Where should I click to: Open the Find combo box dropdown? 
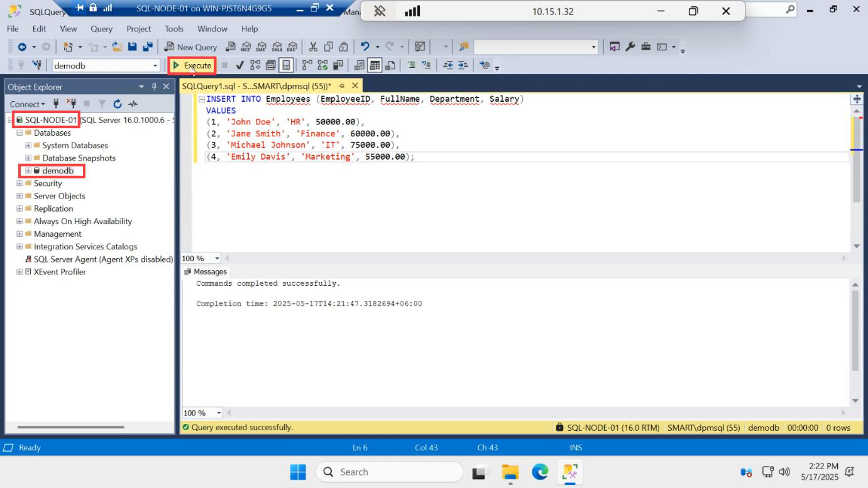[x=594, y=46]
